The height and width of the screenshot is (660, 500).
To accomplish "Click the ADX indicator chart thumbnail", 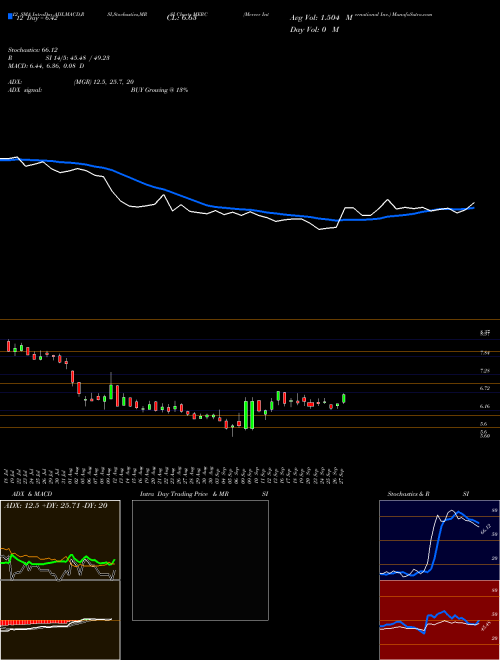I will (60, 540).
